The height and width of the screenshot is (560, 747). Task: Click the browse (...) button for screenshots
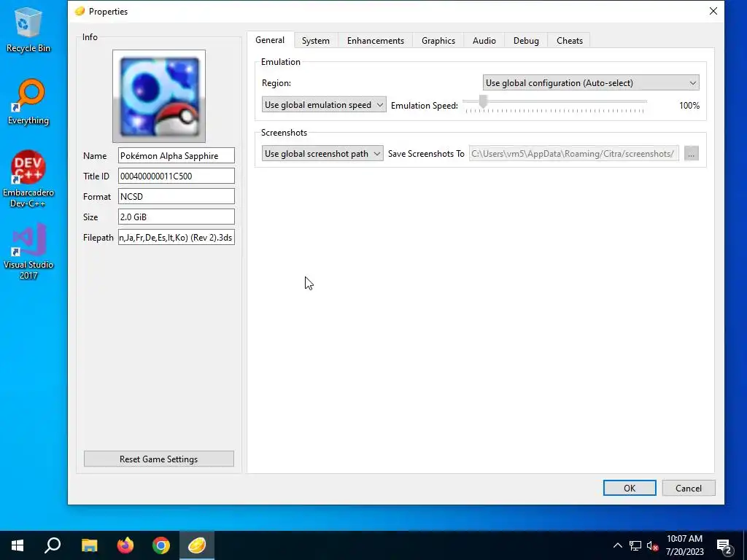click(691, 153)
